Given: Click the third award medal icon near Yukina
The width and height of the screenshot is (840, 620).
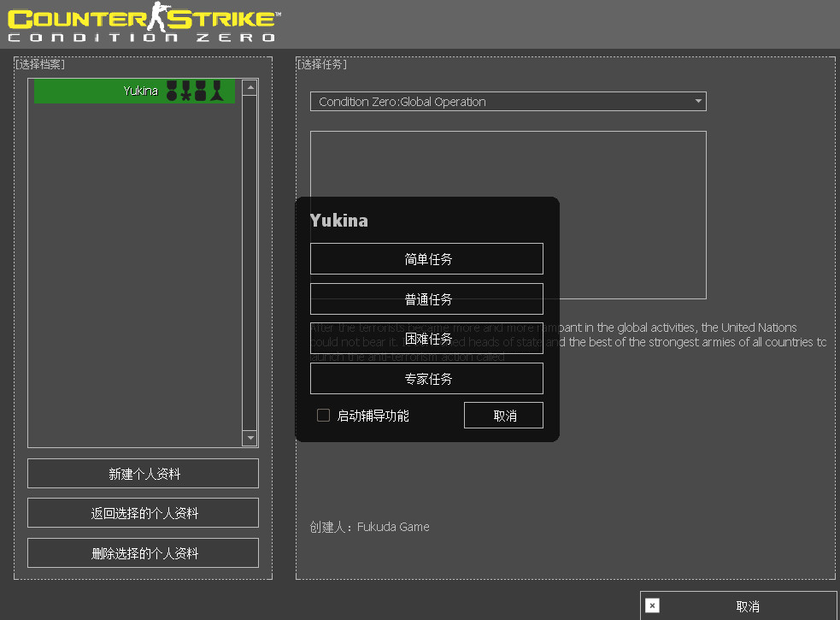Looking at the screenshot, I should (200, 90).
